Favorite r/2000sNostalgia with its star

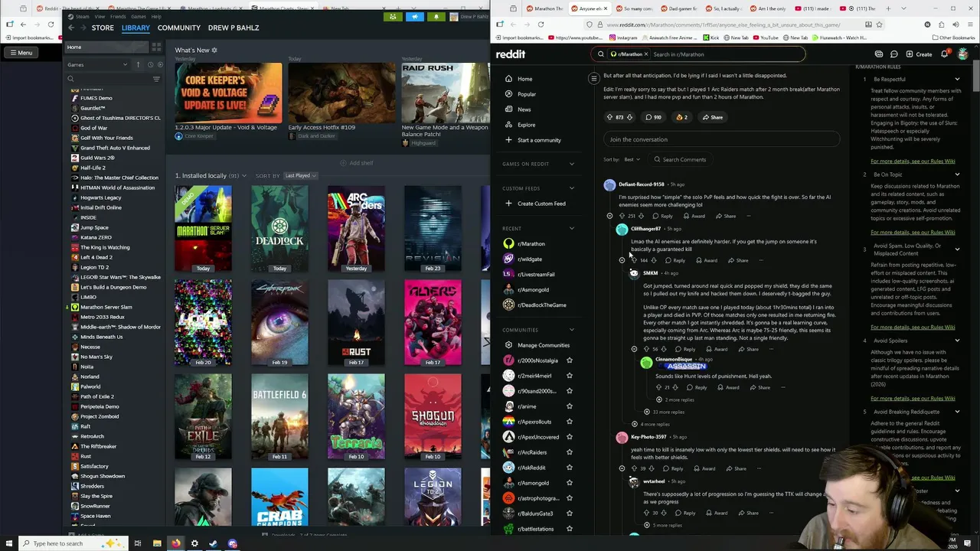tap(569, 360)
